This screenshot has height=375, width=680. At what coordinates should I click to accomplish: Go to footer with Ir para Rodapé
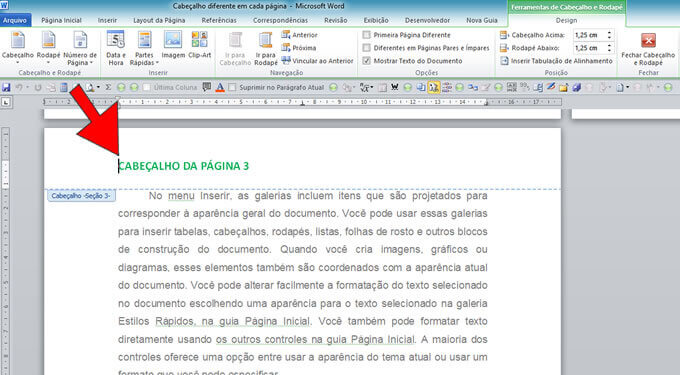[266, 48]
